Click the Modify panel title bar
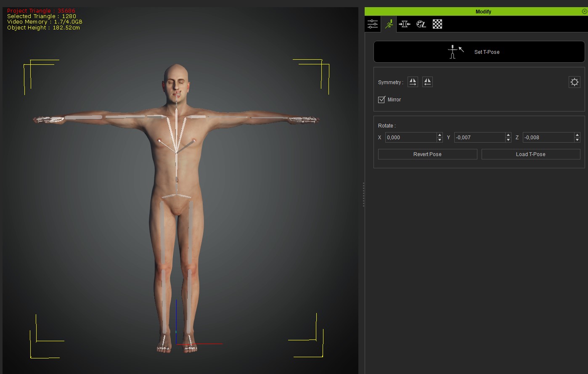Image resolution: width=588 pixels, height=374 pixels. pos(476,12)
